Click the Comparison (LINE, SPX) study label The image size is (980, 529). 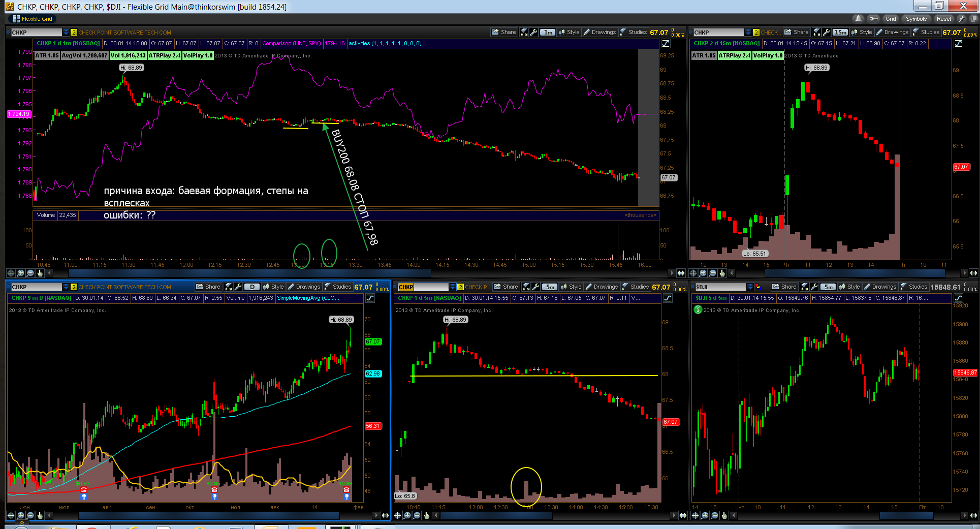pyautogui.click(x=292, y=44)
